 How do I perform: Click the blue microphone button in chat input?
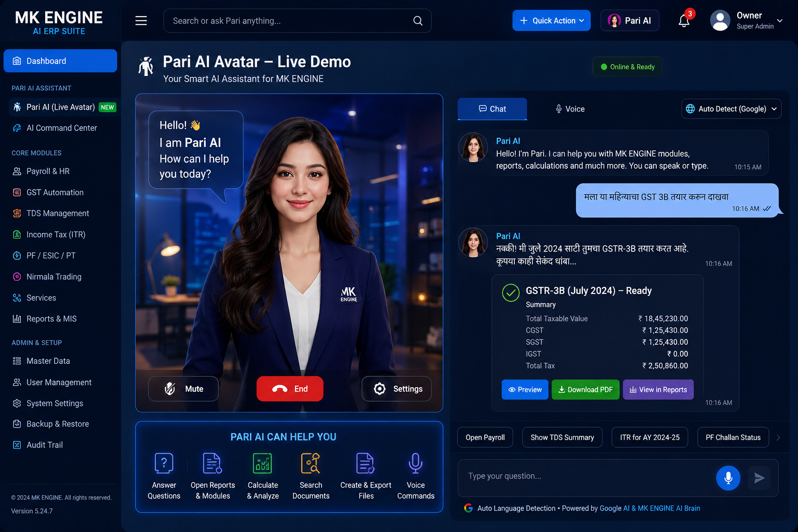[x=728, y=478]
